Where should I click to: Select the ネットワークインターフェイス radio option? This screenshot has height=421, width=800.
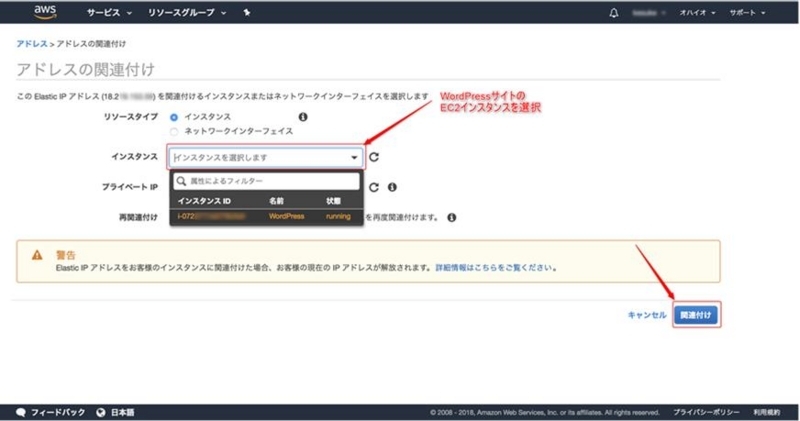click(174, 132)
